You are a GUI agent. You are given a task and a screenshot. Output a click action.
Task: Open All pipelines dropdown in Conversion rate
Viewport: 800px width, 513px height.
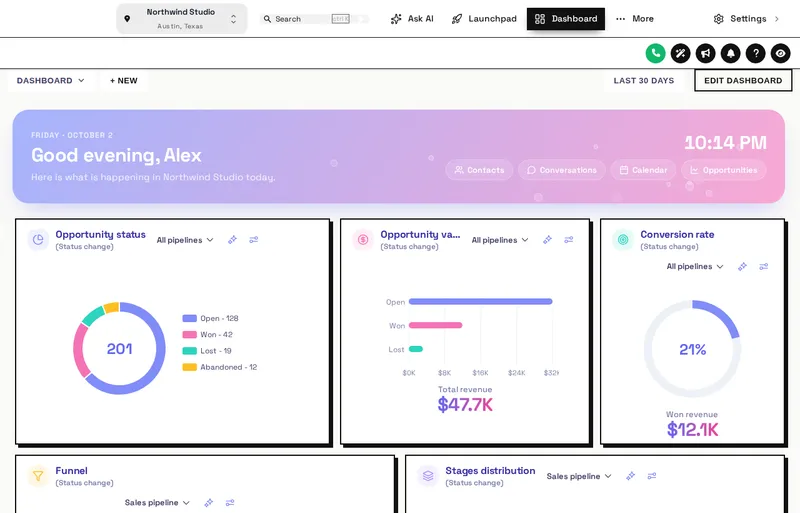coord(695,266)
